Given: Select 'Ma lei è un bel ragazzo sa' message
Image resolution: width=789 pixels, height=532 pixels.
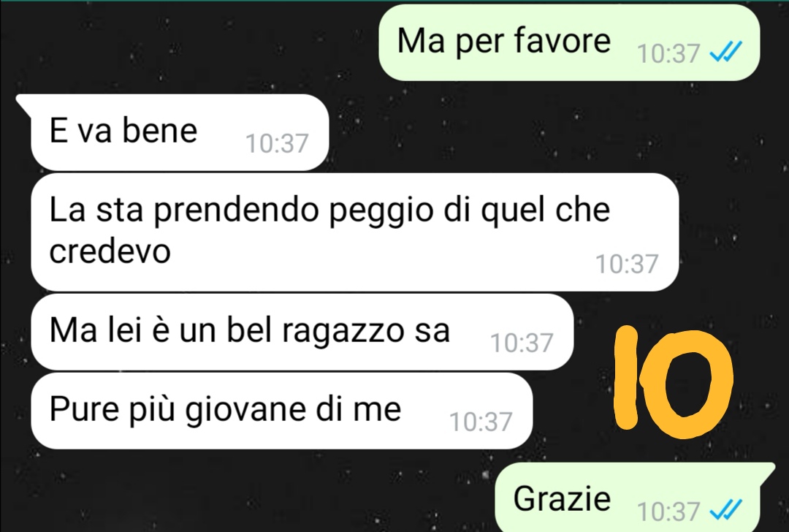Looking at the screenshot, I should [302, 332].
